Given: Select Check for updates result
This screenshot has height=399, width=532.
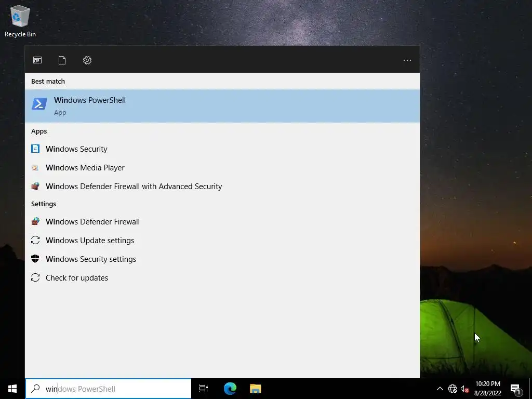Looking at the screenshot, I should pyautogui.click(x=222, y=277).
